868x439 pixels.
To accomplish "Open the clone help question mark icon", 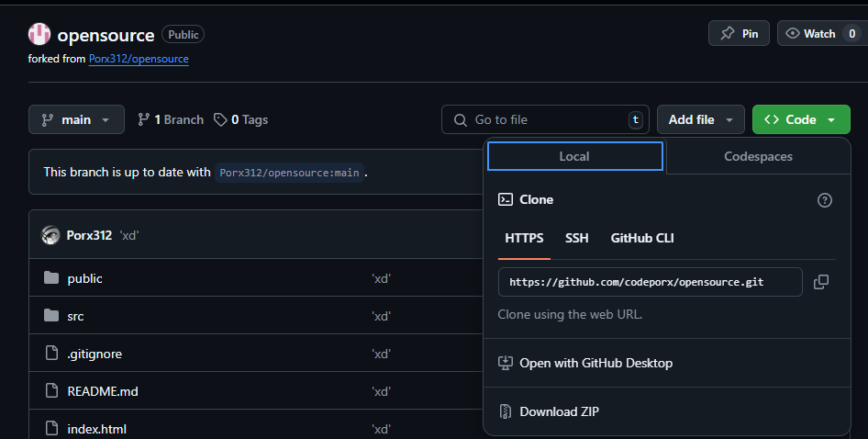I will tap(824, 200).
